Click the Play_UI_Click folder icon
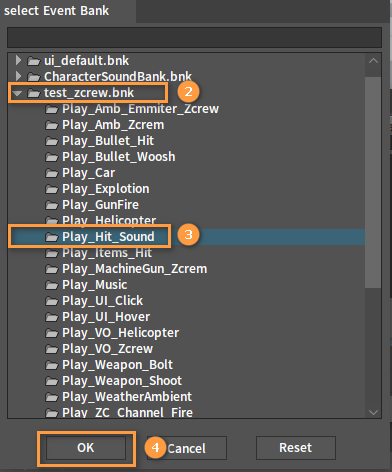The image size is (392, 472). pyautogui.click(x=52, y=301)
